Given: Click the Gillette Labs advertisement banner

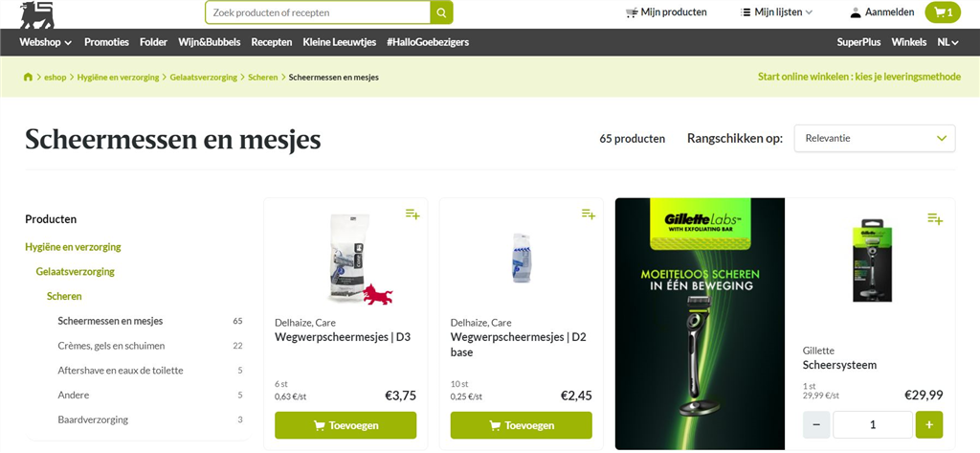Looking at the screenshot, I should [x=700, y=324].
